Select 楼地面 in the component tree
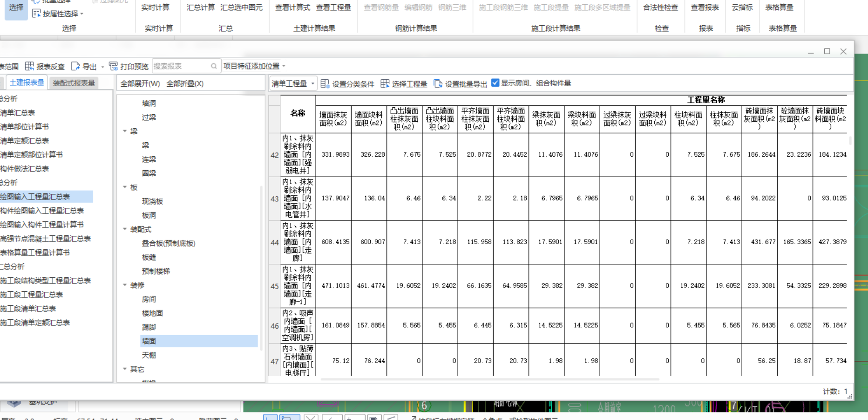This screenshot has width=868, height=420. coord(152,313)
